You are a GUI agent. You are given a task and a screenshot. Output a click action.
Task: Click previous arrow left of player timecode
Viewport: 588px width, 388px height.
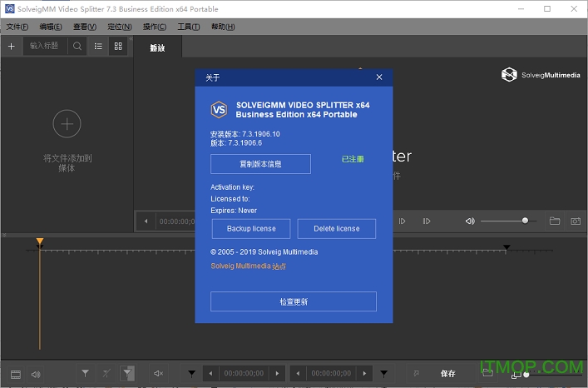coord(146,221)
